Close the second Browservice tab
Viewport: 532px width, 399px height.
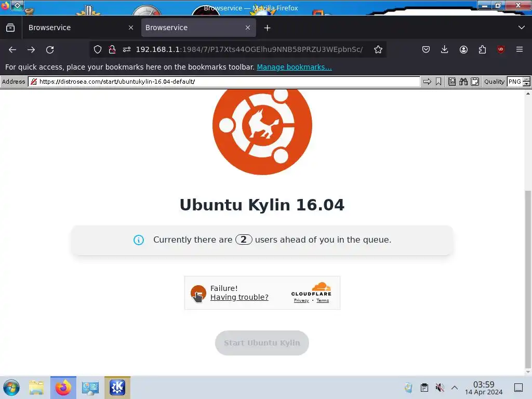coord(248,28)
